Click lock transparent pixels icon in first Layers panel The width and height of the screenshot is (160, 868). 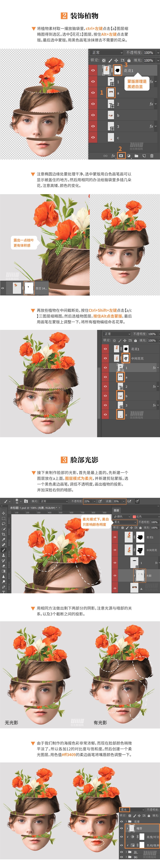104,60
